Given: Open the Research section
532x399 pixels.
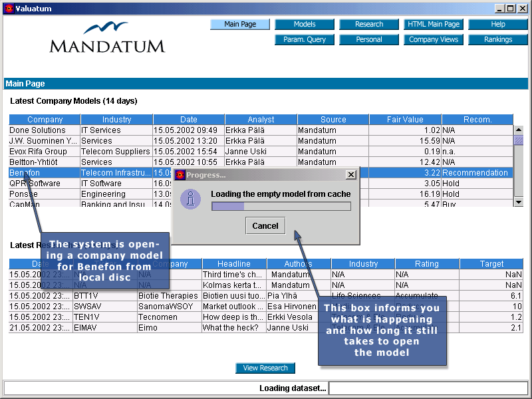Looking at the screenshot, I should pos(369,24).
